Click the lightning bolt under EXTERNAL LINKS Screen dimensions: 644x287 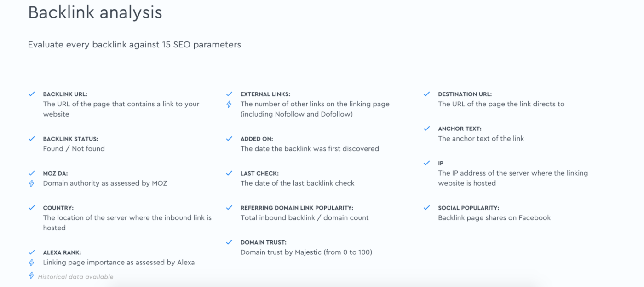pyautogui.click(x=229, y=104)
